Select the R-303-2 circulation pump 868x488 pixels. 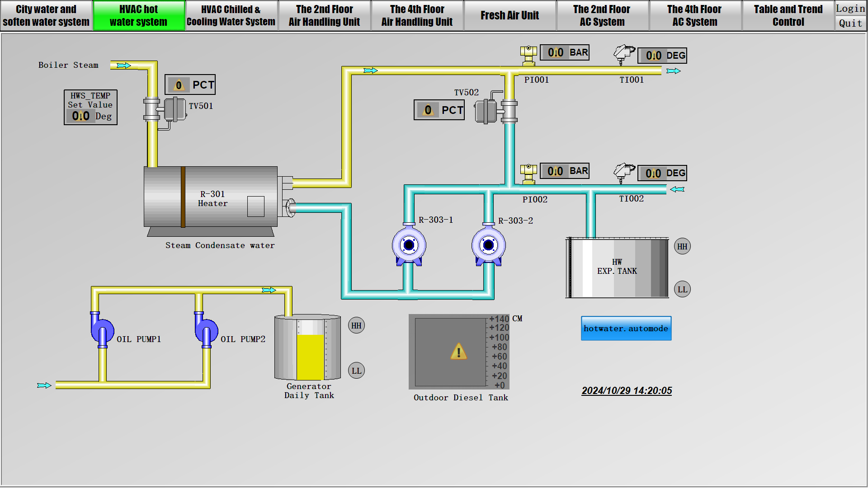point(488,245)
